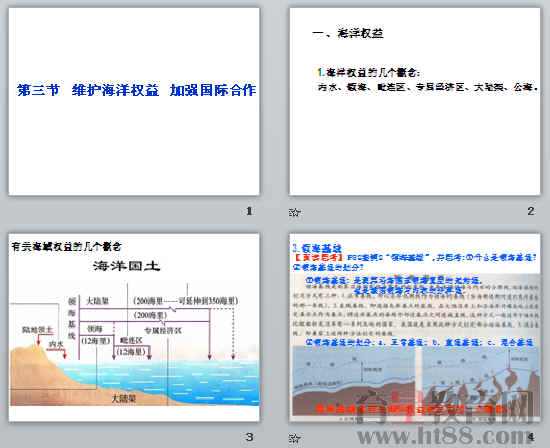Select slide 1 thumbnail titled 第三节 维护海洋权益

pyautogui.click(x=134, y=101)
